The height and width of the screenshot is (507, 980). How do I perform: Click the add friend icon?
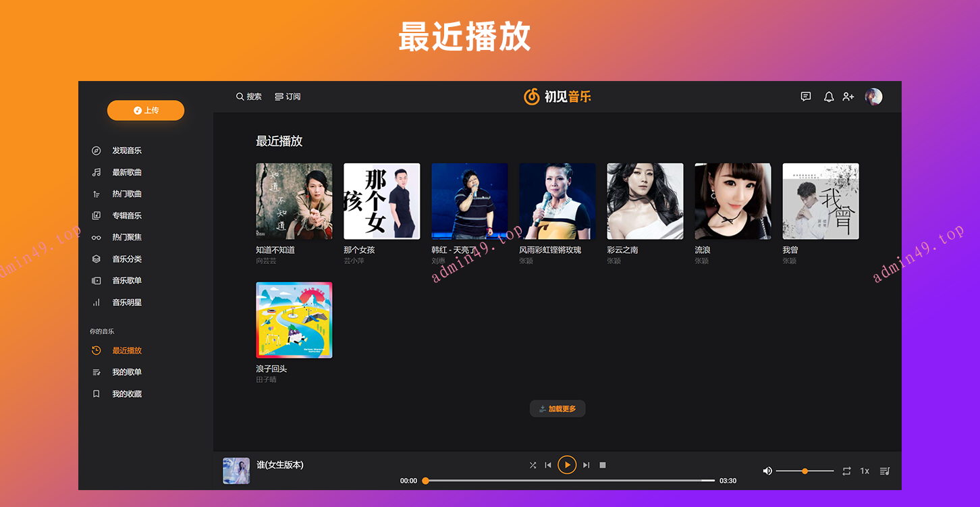click(848, 97)
